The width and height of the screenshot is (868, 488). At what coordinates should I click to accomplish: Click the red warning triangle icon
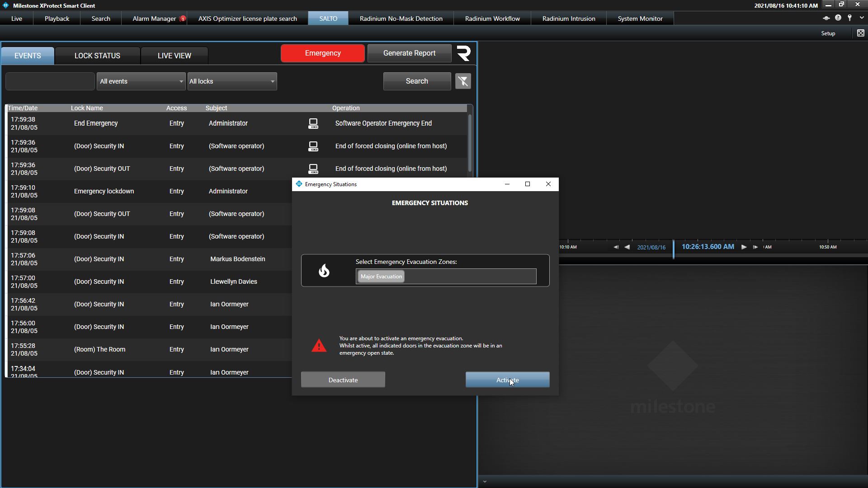point(319,346)
